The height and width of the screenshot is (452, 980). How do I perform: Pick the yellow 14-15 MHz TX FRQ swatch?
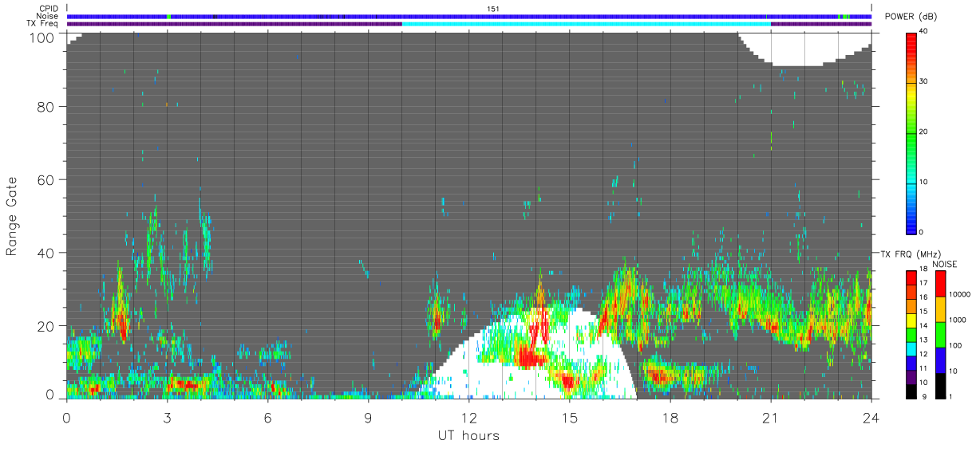[911, 320]
